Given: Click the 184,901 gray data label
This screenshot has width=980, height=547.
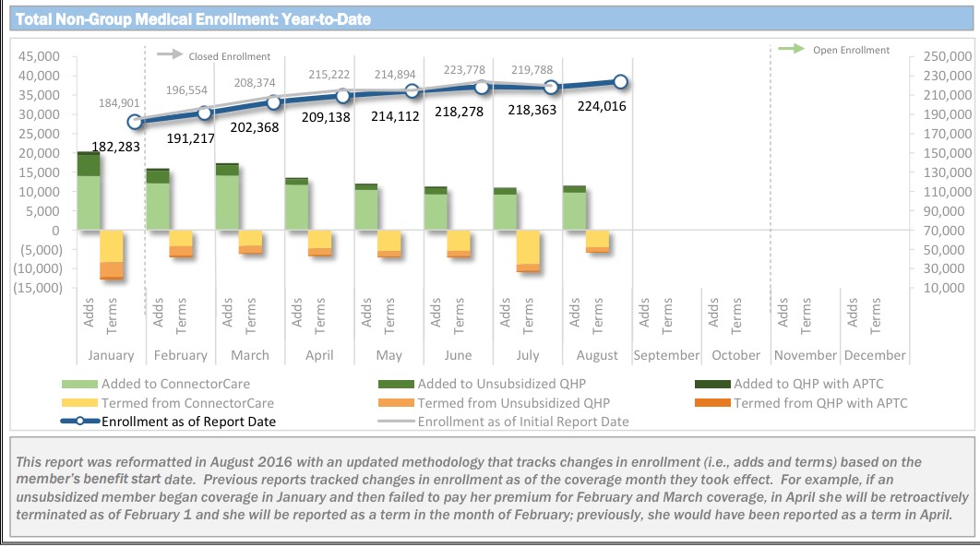Looking at the screenshot, I should pos(120,102).
